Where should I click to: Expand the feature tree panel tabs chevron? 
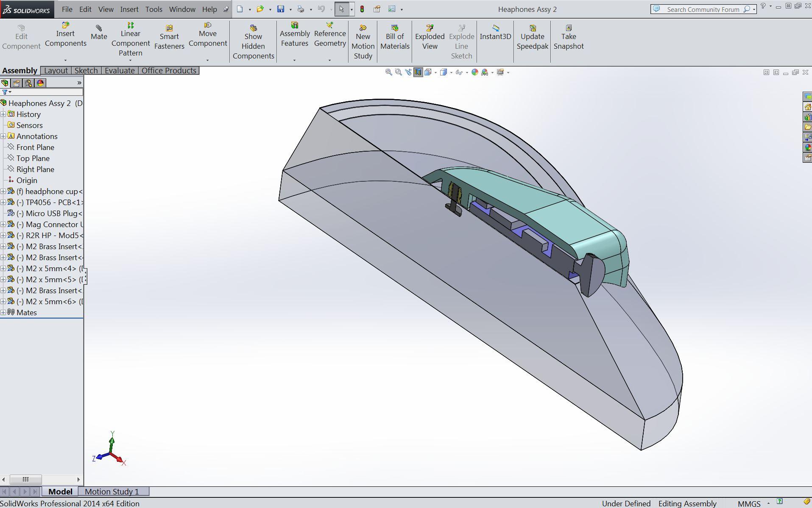(79, 83)
